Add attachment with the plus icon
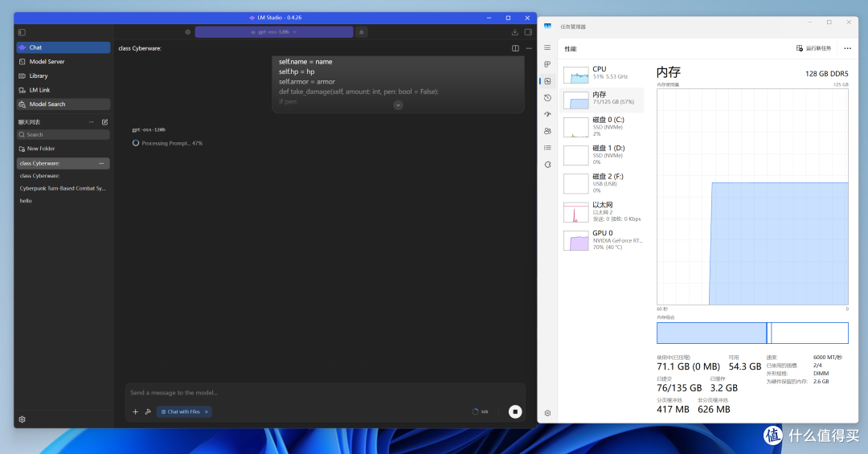 coord(135,411)
